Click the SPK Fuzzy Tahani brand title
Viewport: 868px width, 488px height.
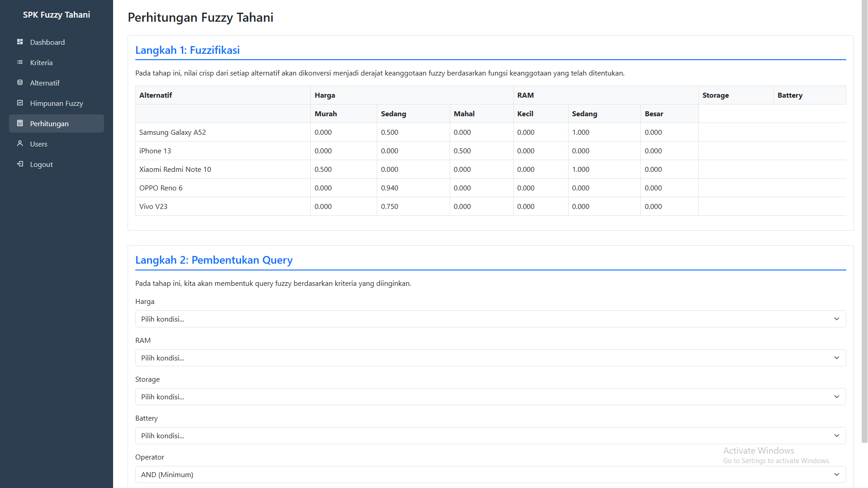tap(57, 14)
